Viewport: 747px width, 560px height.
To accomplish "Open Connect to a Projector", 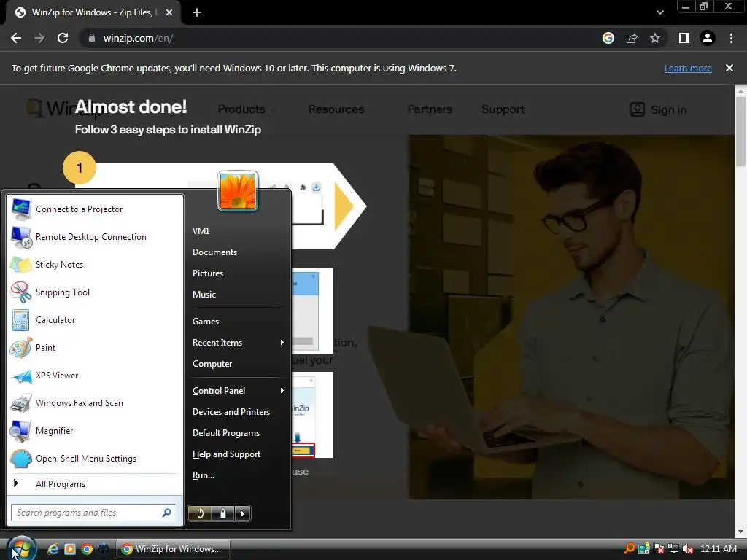I will tap(94, 209).
